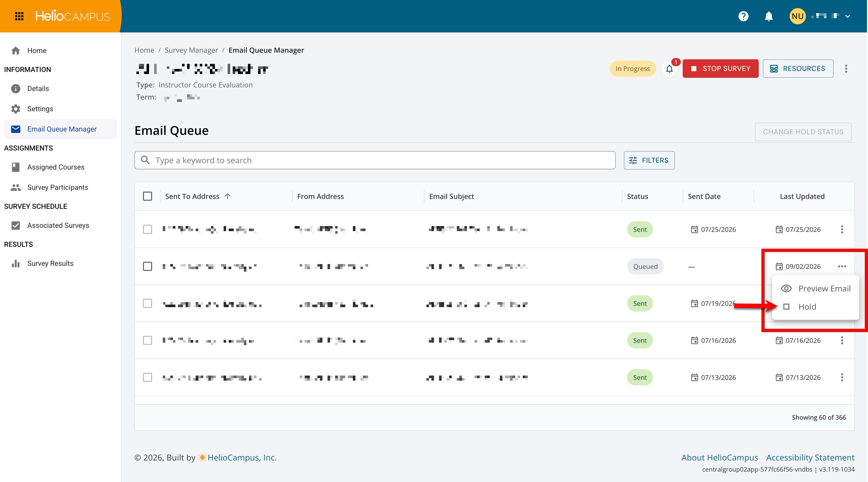Click the survey alert bell with badge
This screenshot has height=482, width=868.
pyautogui.click(x=670, y=68)
